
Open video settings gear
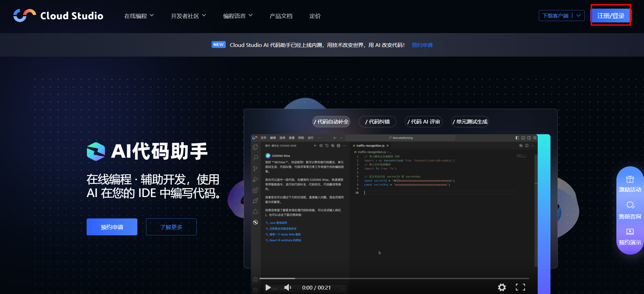coord(502,287)
